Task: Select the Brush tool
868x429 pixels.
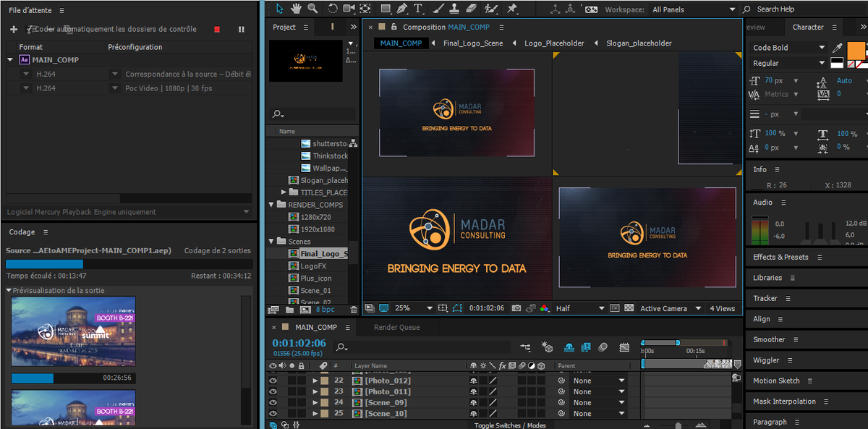Action: tap(438, 8)
